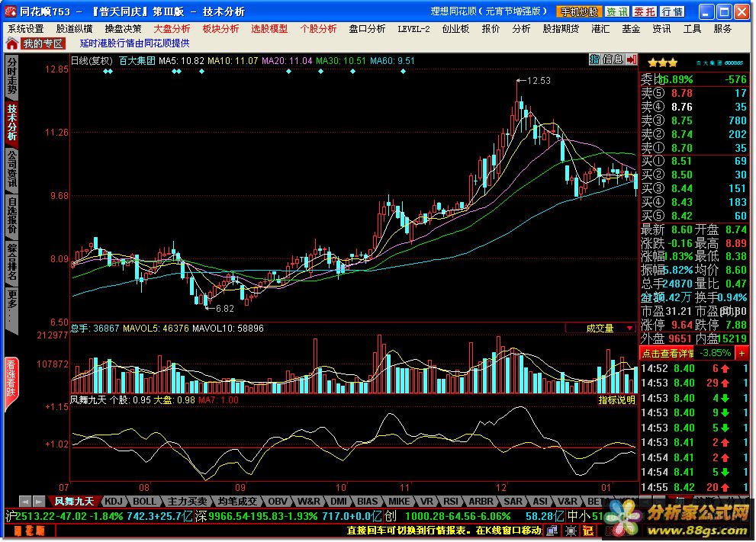This screenshot has height=542, width=756.
Task: Switch to the BOLL indicator tab
Action: (x=144, y=502)
